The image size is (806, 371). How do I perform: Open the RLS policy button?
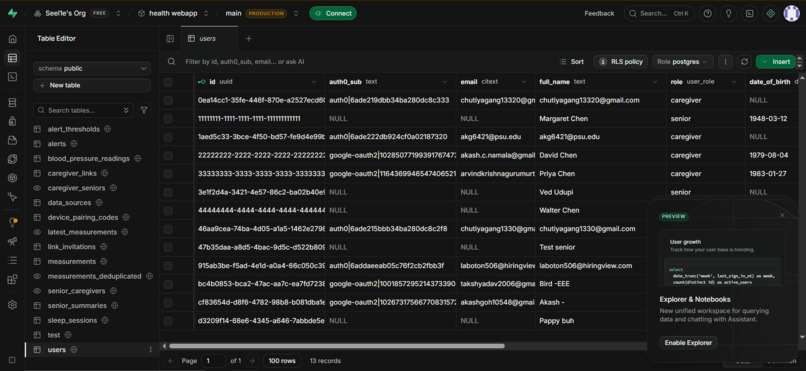(621, 62)
